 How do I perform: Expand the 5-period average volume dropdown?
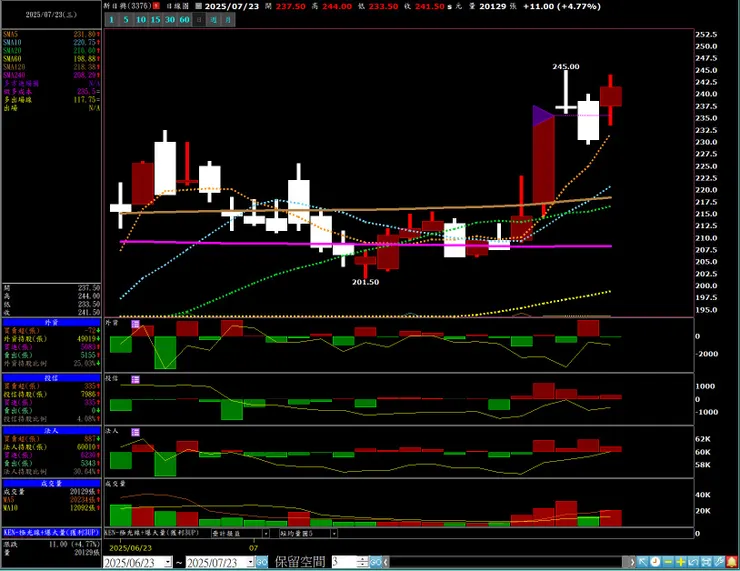334,534
